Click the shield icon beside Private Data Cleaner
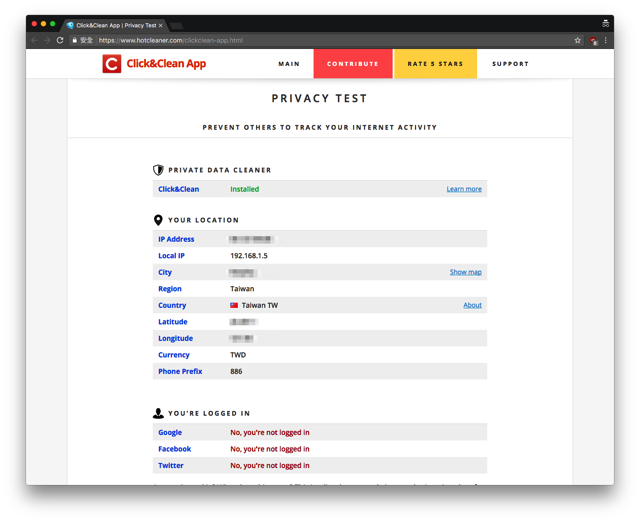This screenshot has height=522, width=640. tap(158, 170)
